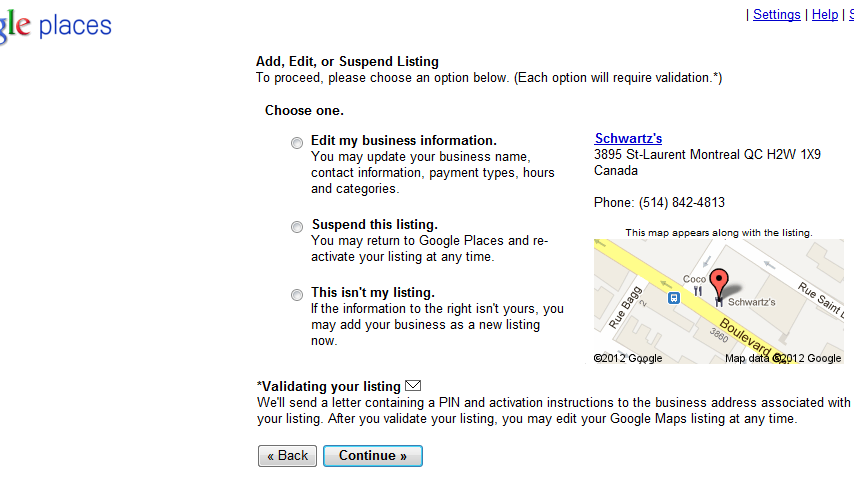Click the 'This isn't my listing' label
855x485 pixels.
tap(372, 293)
